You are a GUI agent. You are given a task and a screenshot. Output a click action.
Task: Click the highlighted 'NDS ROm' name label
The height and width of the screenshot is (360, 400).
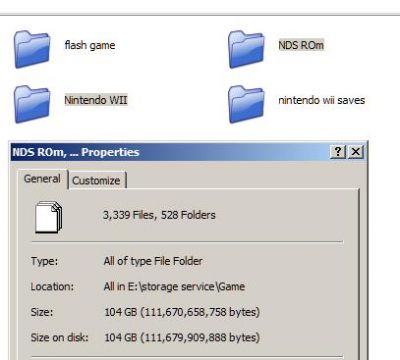pyautogui.click(x=301, y=45)
